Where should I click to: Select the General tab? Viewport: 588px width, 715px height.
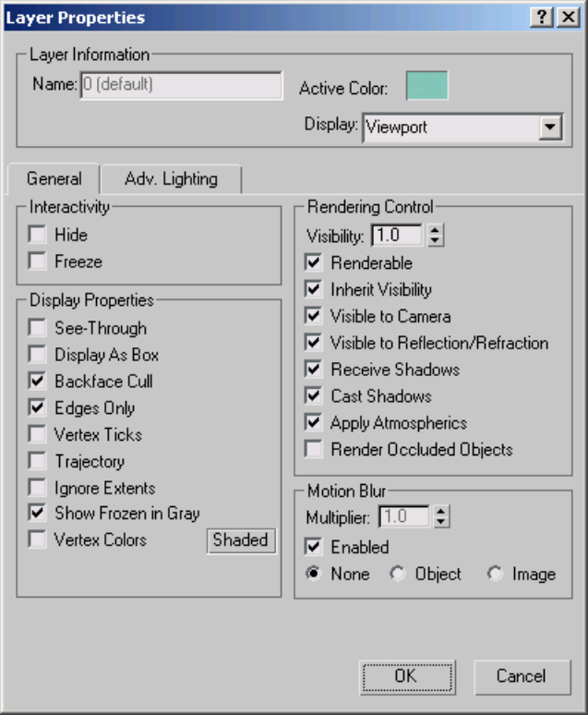coord(54,178)
